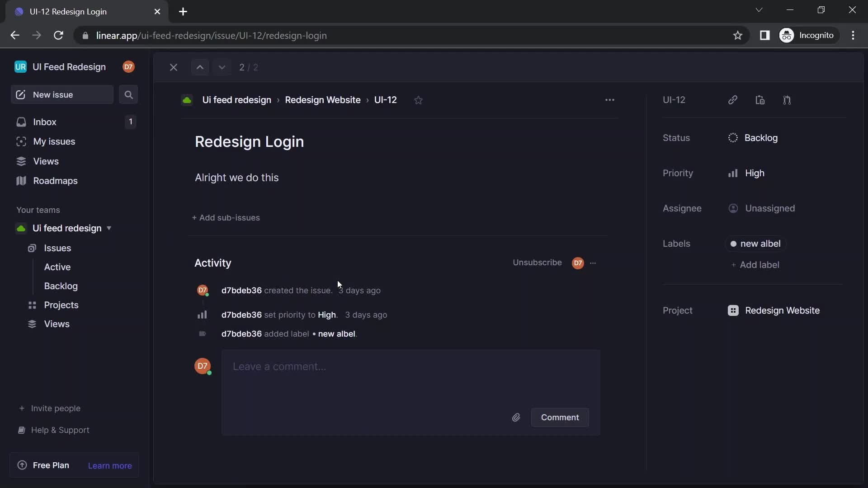Close the issue detail view
This screenshot has width=868, height=488.
(x=174, y=67)
